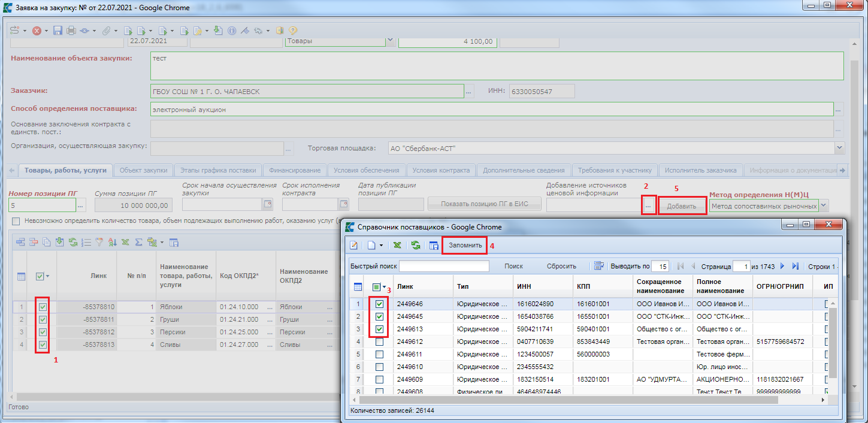Open the Метод определения Н(М)Ц dropdown

[x=824, y=206]
